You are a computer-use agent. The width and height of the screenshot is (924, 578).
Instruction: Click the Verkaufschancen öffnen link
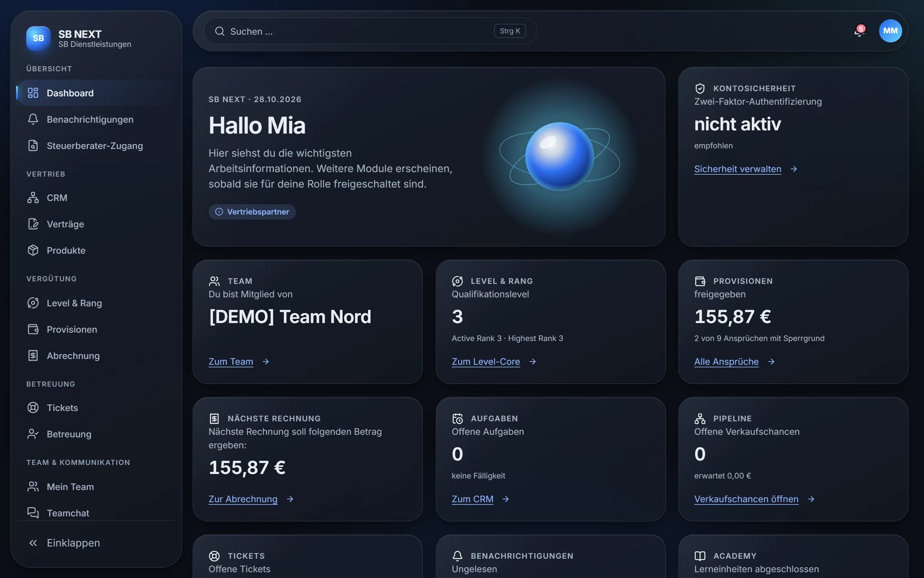pos(755,499)
